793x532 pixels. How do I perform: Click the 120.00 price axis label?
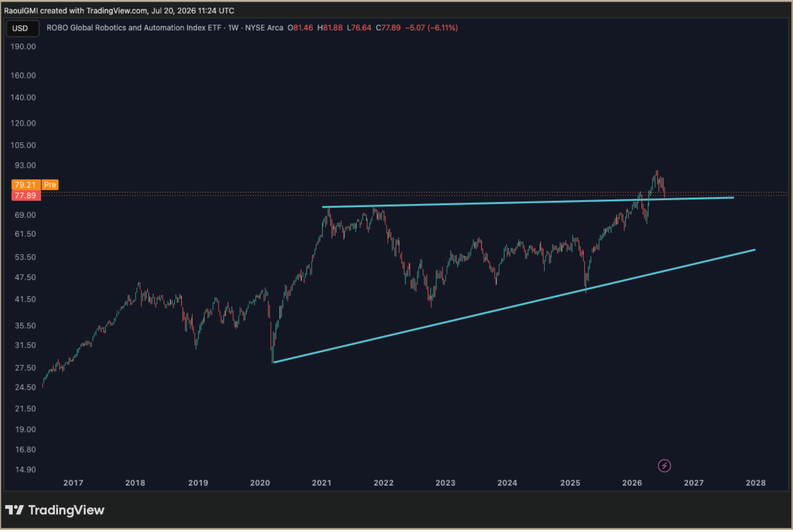pyautogui.click(x=23, y=123)
